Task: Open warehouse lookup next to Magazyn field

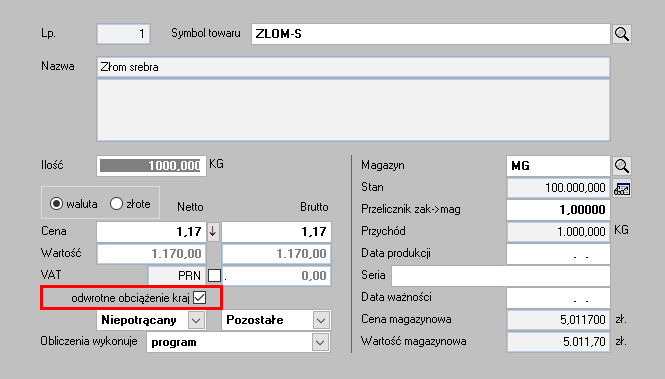Action: coord(621,166)
